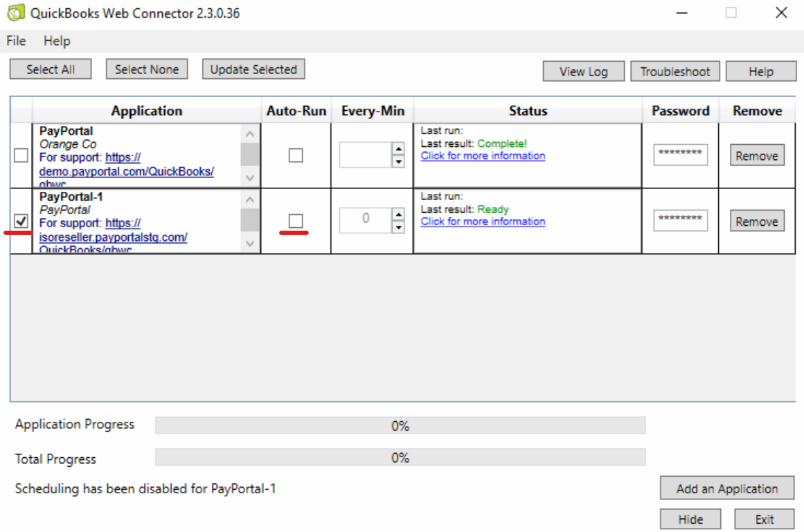Click the Password column header
The width and height of the screenshot is (804, 532).
pyautogui.click(x=681, y=111)
